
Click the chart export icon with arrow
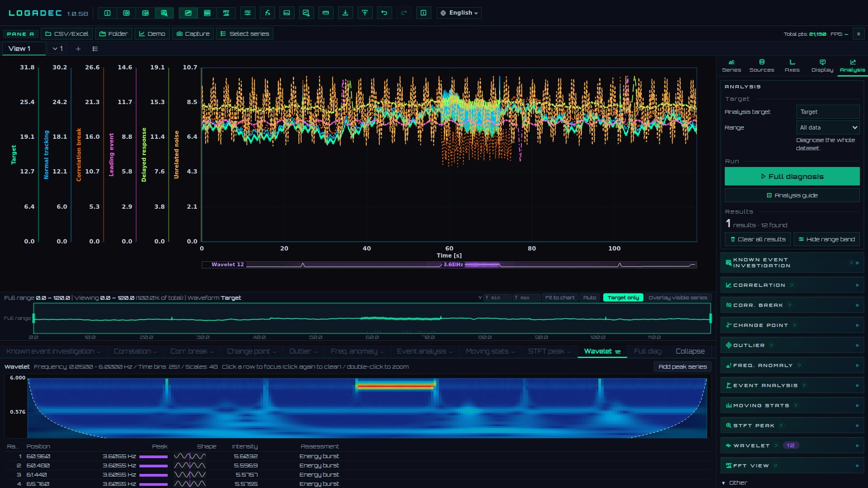coord(307,13)
